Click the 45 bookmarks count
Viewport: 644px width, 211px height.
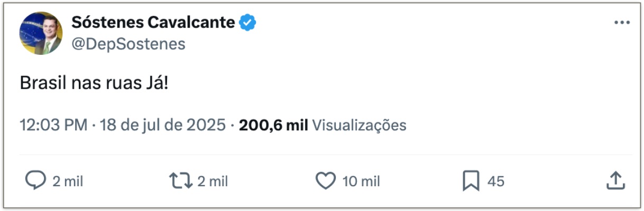[496, 181]
